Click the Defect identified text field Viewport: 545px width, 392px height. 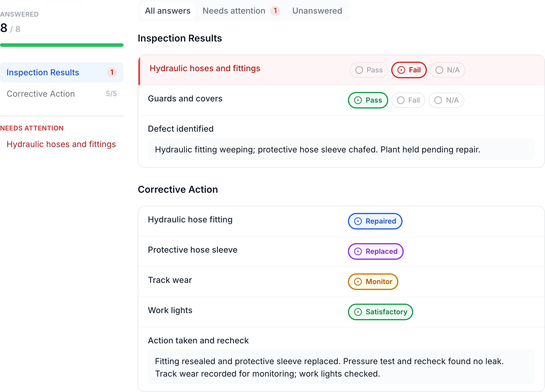tap(341, 149)
